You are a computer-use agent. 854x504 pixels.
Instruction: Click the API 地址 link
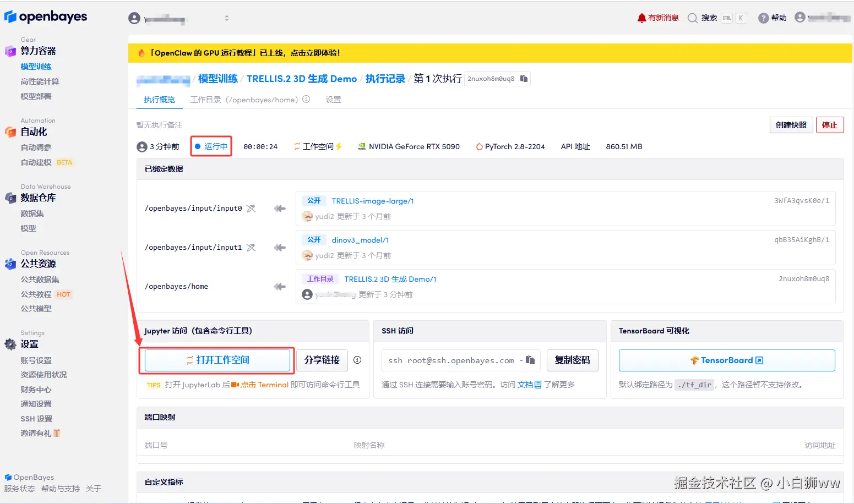point(575,146)
